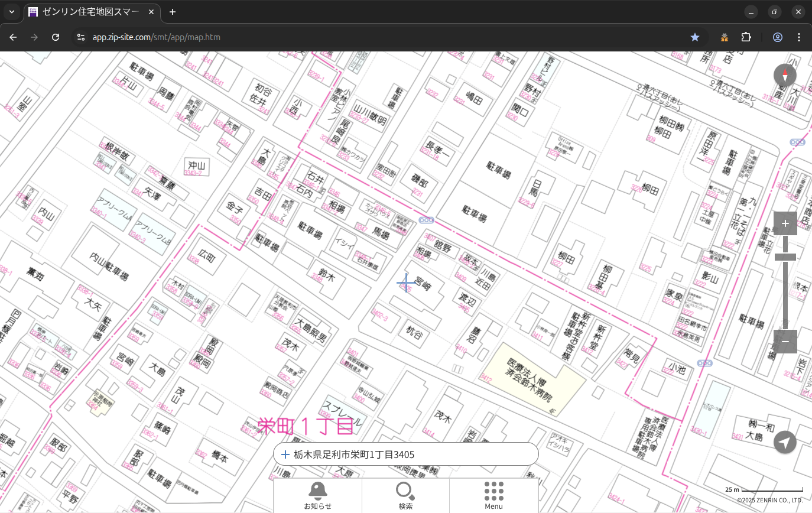Viewport: 812px width, 513px height.
Task: Open search with the magnifier icon
Action: click(x=405, y=495)
